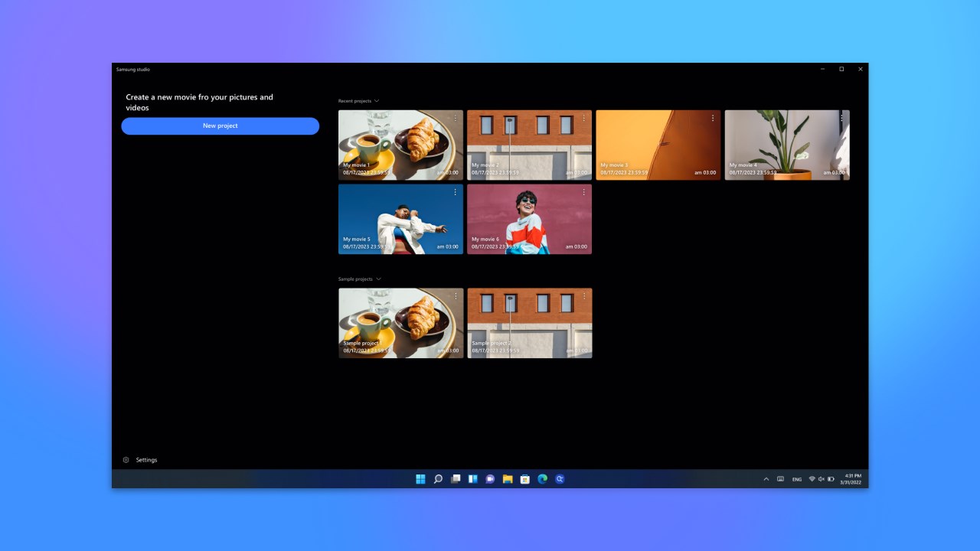Image resolution: width=980 pixels, height=551 pixels.
Task: Open My movie 2 brick building thumbnail
Action: [529, 145]
